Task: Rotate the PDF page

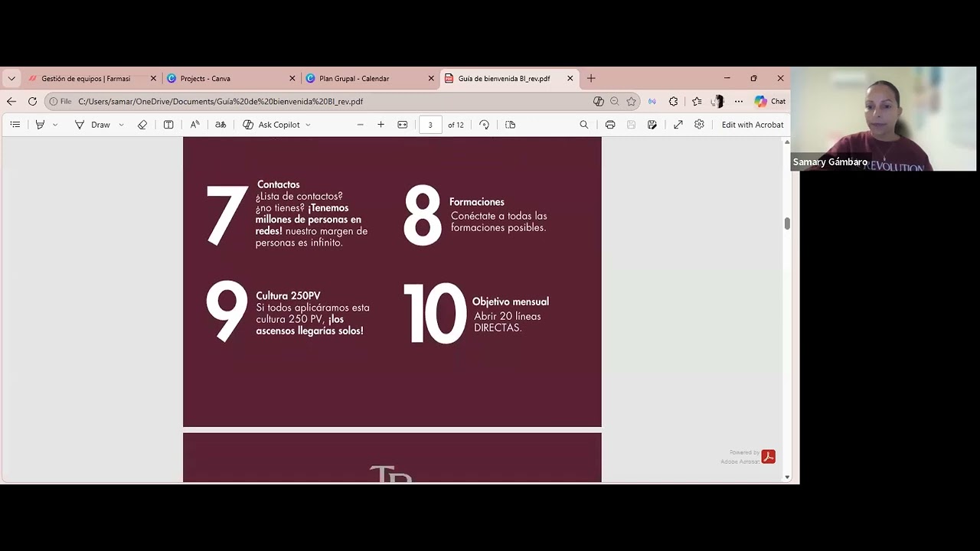Action: tap(484, 125)
